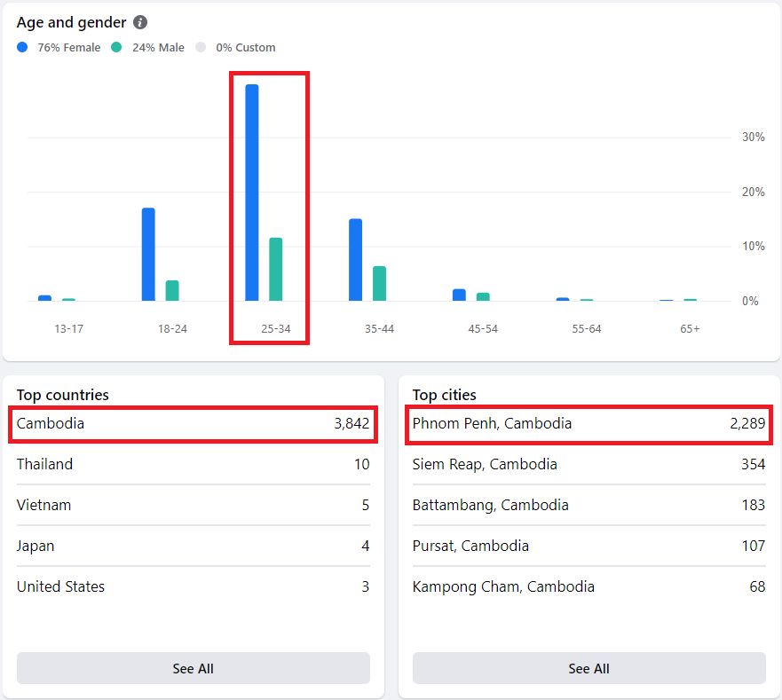Click the male bar for ages 18-24
This screenshot has height=700, width=782.
[x=172, y=291]
